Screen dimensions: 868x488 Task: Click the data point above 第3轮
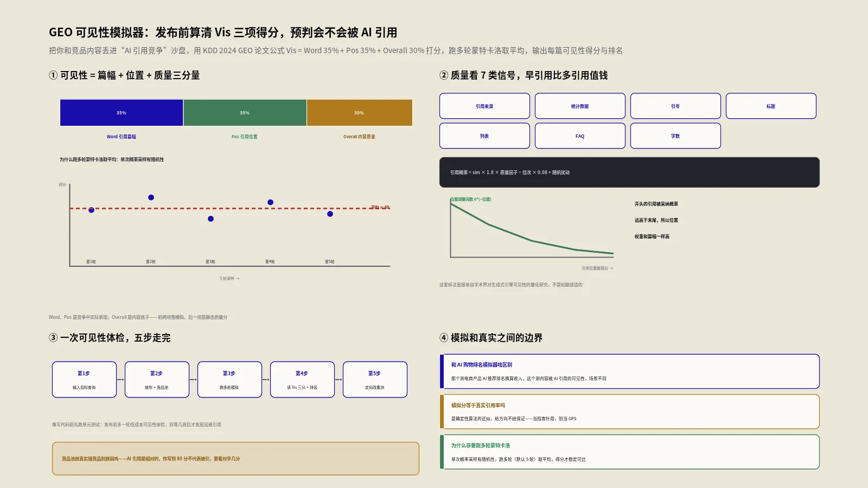pos(210,219)
